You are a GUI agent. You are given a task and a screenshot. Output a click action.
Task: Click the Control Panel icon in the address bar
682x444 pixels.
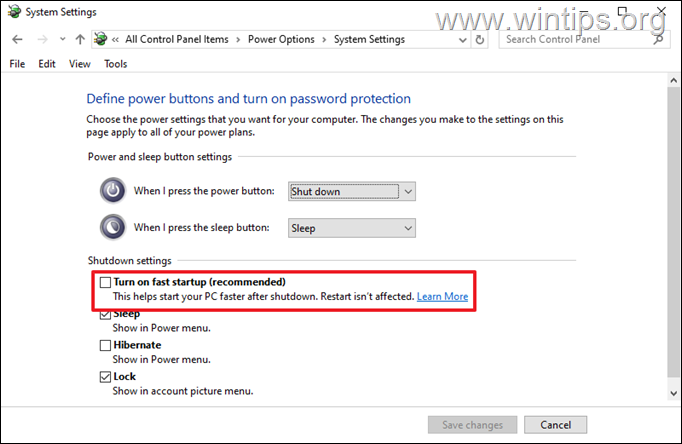click(x=100, y=39)
